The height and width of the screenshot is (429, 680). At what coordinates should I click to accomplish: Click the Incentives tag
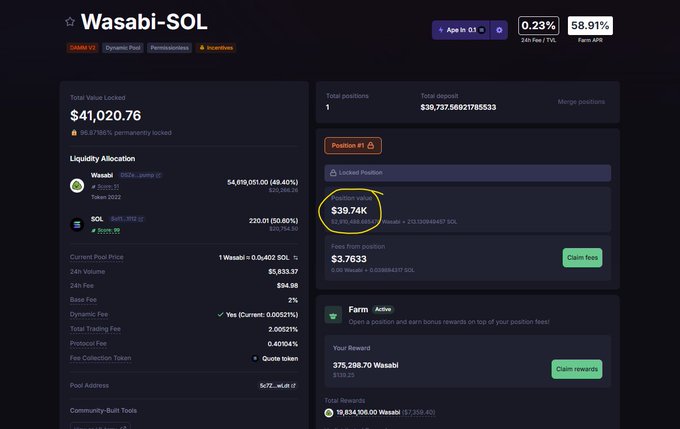pyautogui.click(x=216, y=48)
